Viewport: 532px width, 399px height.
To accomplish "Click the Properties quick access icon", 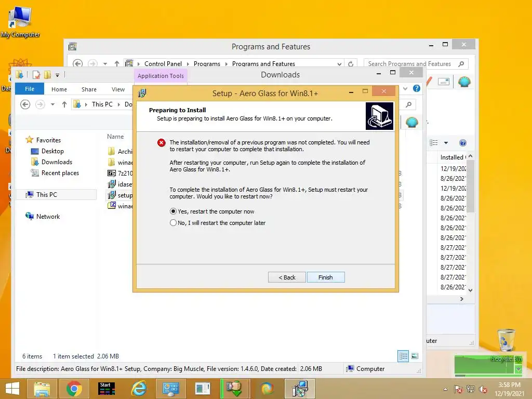I will pyautogui.click(x=36, y=75).
